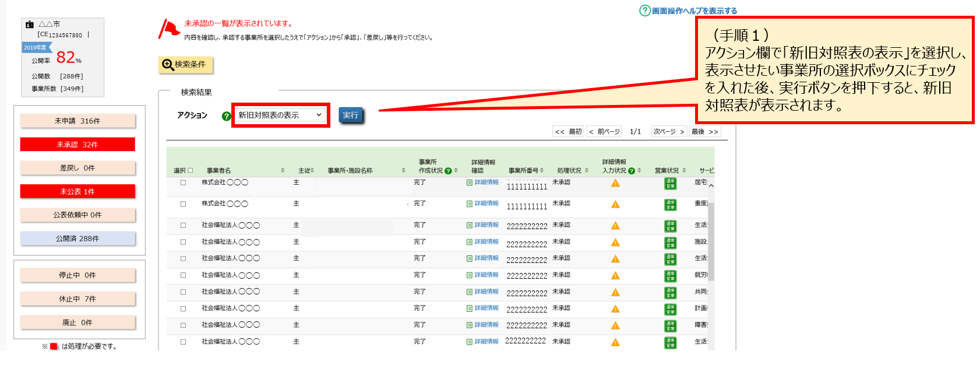Check the selection box for 居宅 row
980x379 pixels.
tap(183, 183)
